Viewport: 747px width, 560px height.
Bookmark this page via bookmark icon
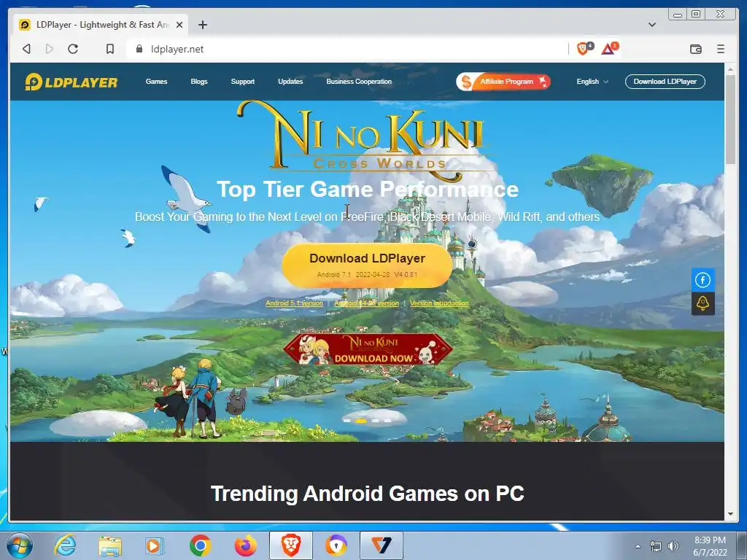click(x=110, y=49)
